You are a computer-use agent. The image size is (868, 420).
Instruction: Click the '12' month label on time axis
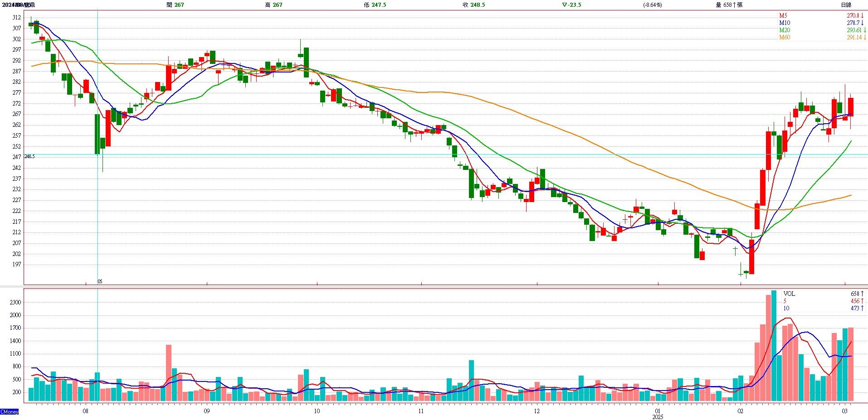[x=537, y=411]
